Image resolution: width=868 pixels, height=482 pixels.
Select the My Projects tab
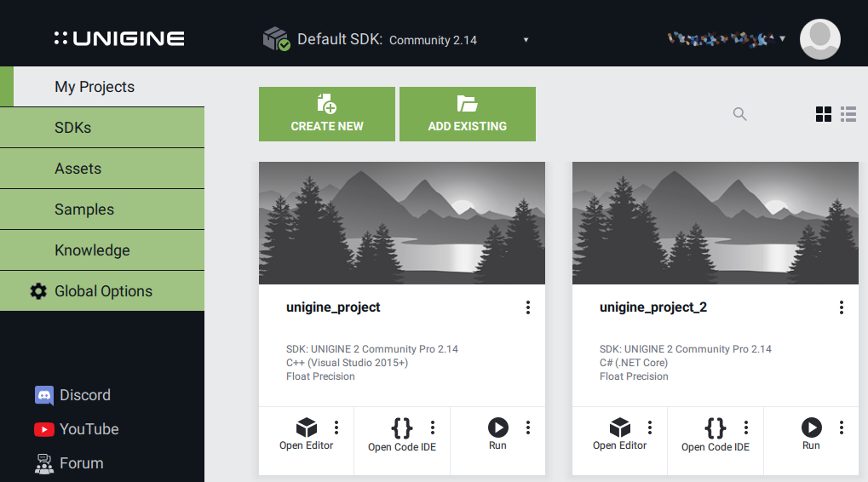click(102, 86)
